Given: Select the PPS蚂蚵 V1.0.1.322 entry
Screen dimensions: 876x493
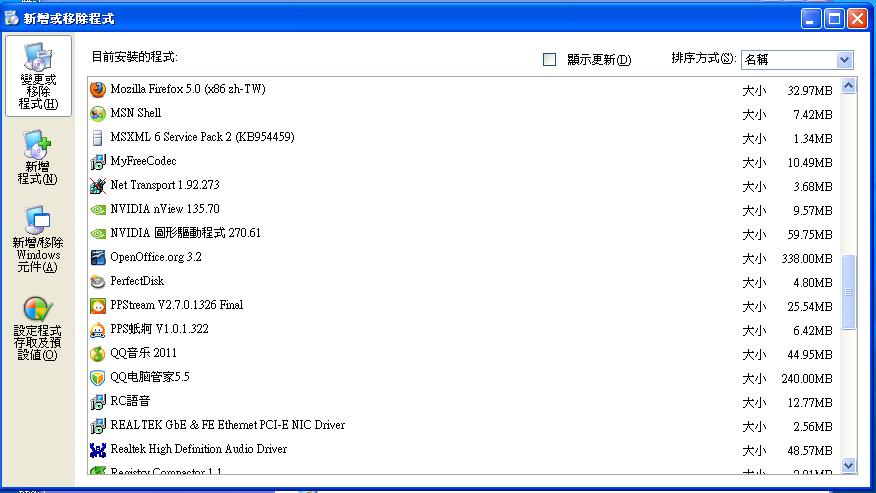Looking at the screenshot, I should click(464, 330).
